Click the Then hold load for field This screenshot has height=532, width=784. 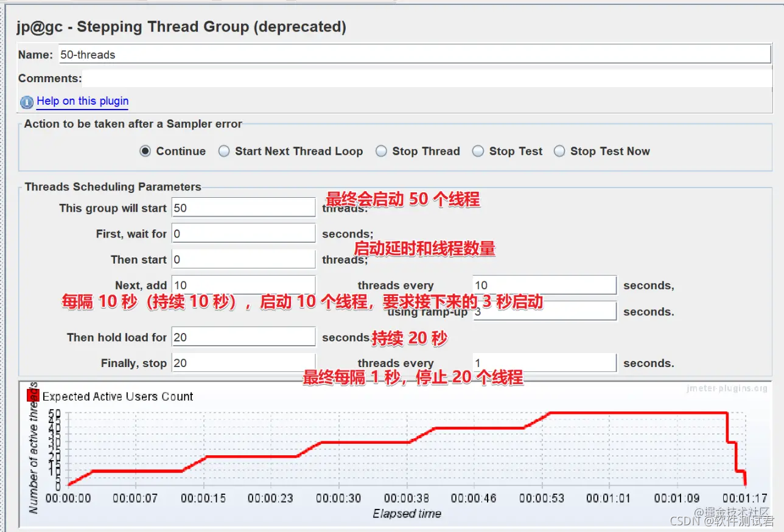pyautogui.click(x=243, y=337)
